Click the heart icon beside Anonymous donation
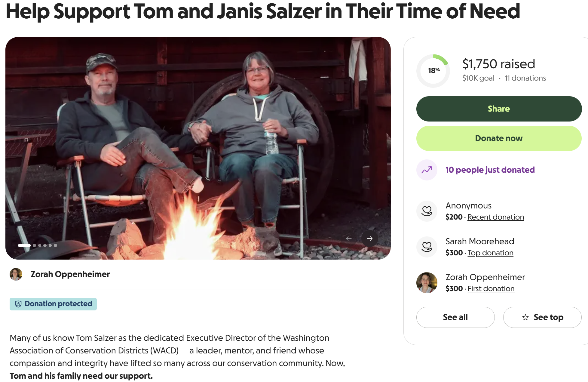 [427, 211]
